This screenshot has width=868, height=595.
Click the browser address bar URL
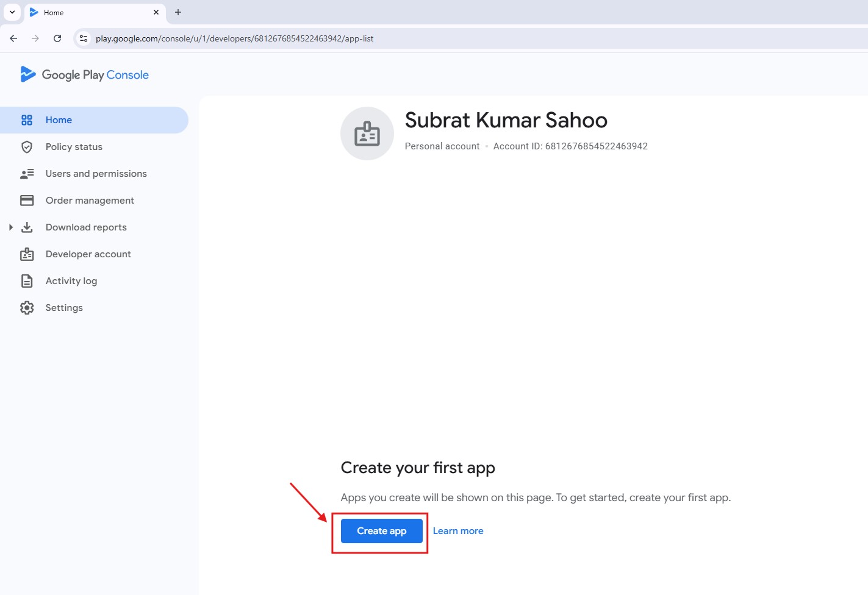234,38
